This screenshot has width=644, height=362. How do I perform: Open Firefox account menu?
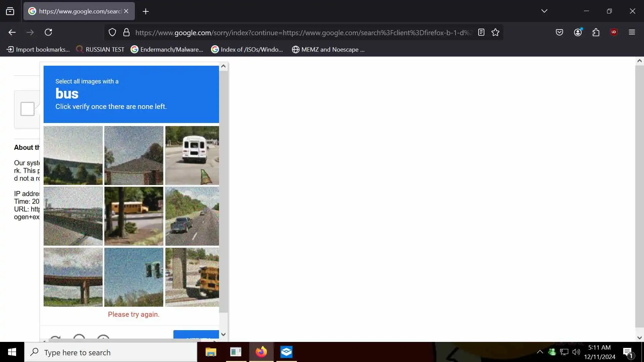[x=578, y=32]
